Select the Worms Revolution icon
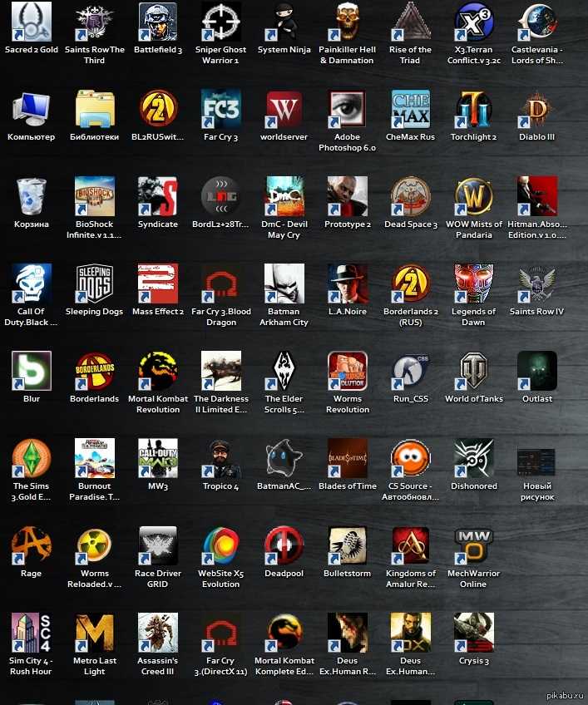This screenshot has height=705, width=588. coord(348,371)
